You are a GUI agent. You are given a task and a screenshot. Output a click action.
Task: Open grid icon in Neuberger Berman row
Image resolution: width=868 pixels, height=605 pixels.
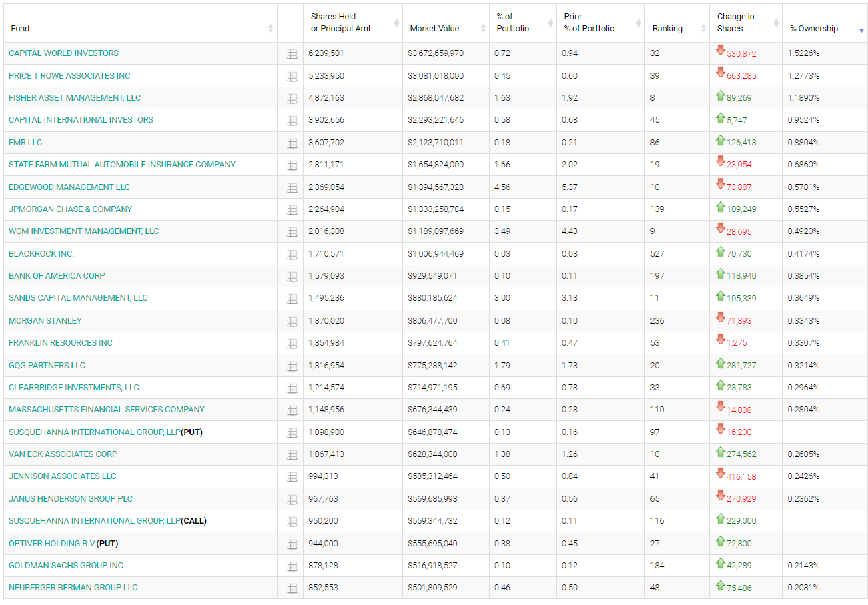292,588
